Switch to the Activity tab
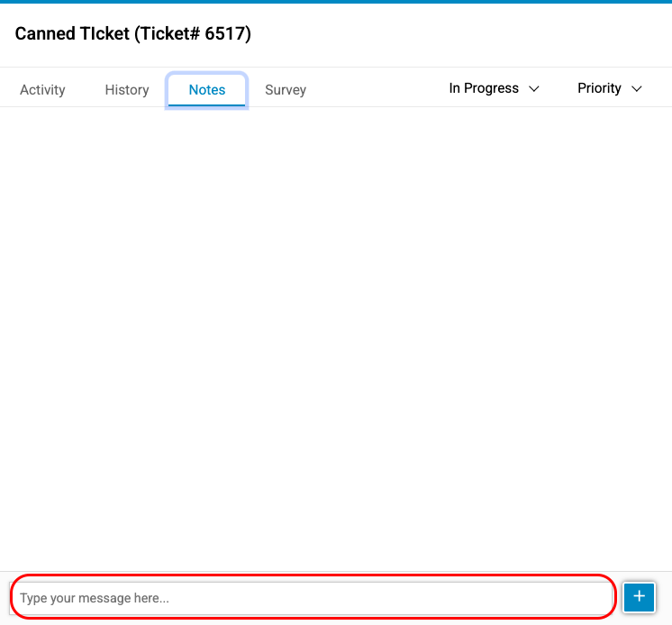 click(42, 90)
